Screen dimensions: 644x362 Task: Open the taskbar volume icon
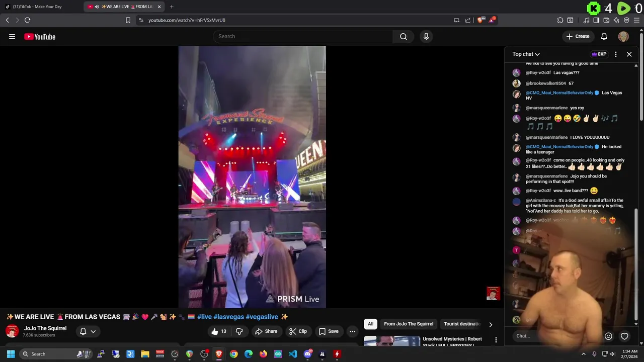[612, 354]
